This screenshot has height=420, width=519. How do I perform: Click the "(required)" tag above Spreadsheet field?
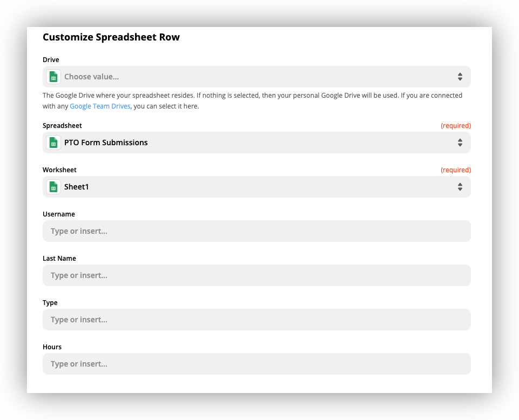[455, 126]
